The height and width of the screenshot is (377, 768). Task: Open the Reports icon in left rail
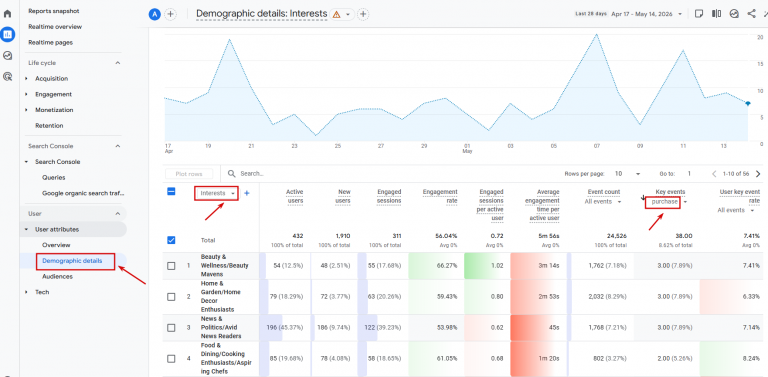[7, 34]
